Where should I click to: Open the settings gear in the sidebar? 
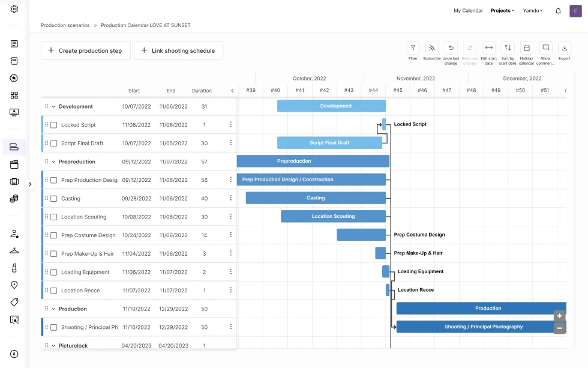click(x=14, y=9)
